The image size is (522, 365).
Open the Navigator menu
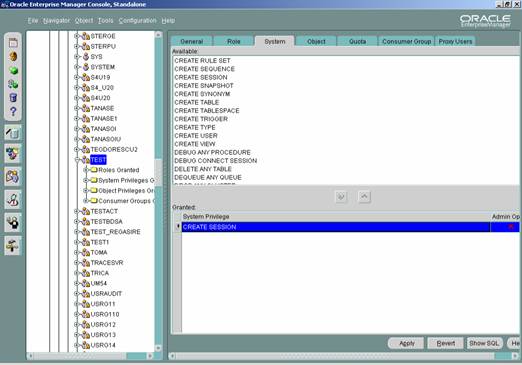point(56,21)
